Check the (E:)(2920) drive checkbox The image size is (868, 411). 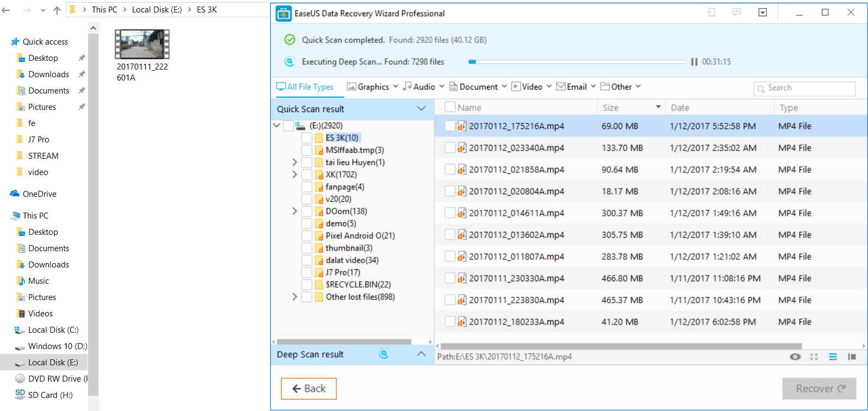289,126
